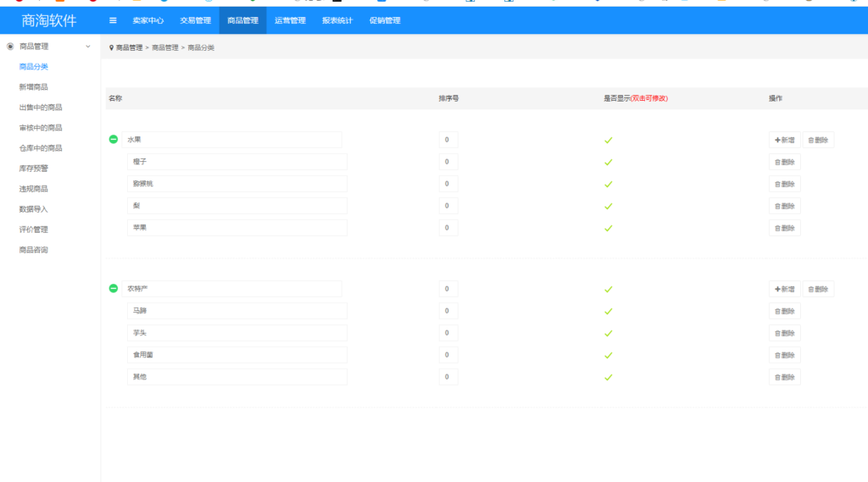
Task: Open the 交易管理 top navigation tab
Action: coord(195,20)
